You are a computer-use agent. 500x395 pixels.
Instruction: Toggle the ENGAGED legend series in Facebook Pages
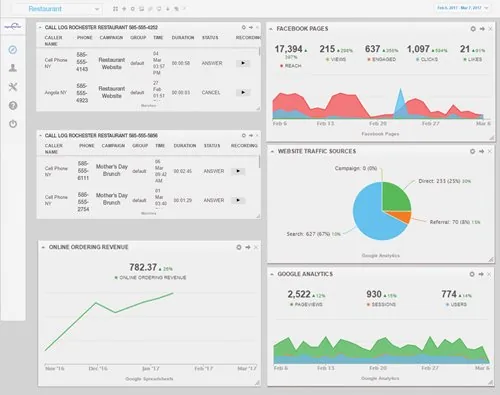[x=382, y=59]
